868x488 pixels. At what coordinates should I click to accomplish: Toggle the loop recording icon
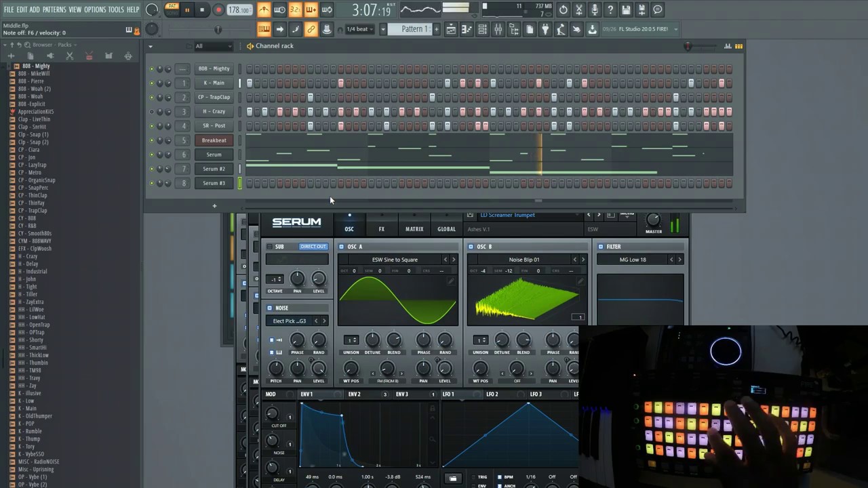(x=326, y=10)
